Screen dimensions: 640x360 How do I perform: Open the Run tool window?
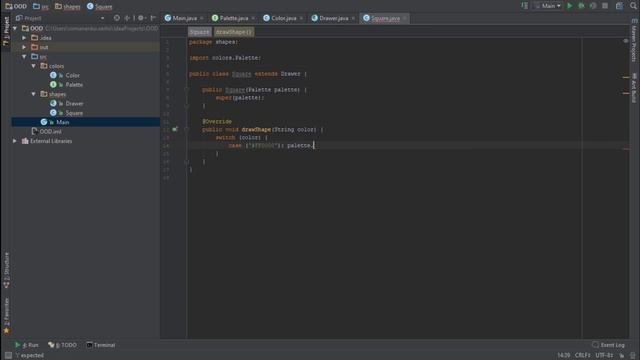27,345
